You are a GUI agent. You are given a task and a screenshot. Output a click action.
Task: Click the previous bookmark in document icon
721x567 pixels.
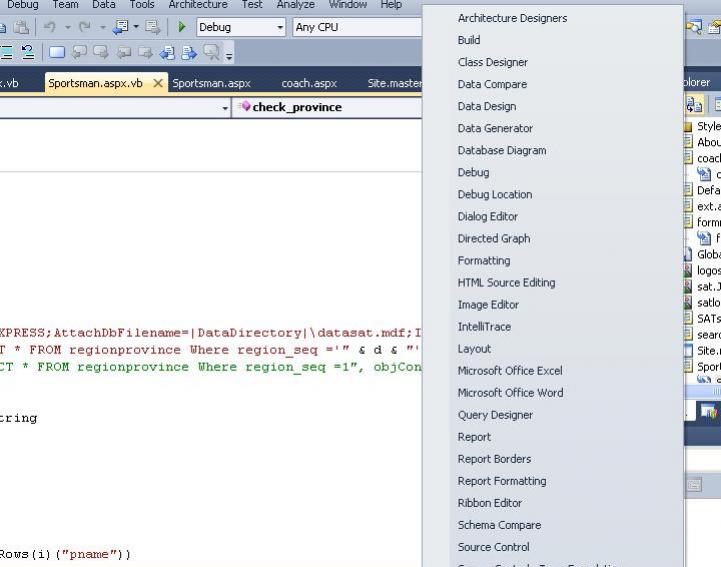[x=167, y=52]
